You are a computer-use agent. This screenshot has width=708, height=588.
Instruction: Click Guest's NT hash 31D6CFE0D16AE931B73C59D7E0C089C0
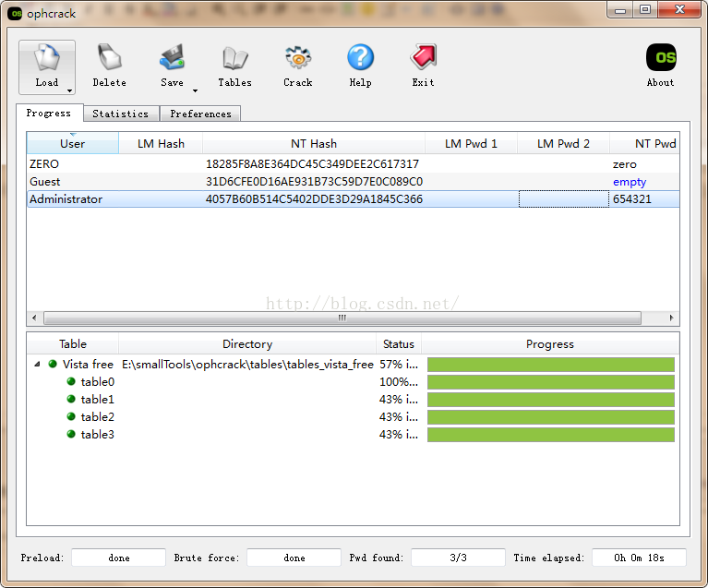314,182
